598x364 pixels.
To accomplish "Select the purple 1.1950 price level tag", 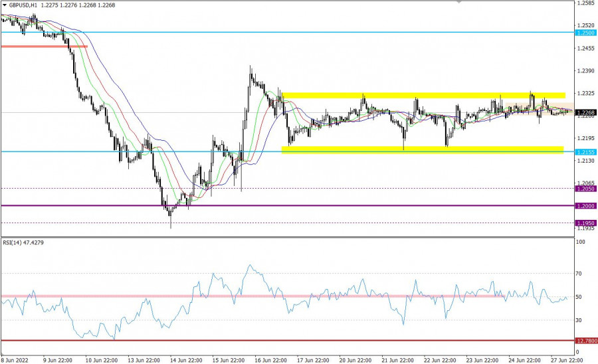I will coord(586,223).
